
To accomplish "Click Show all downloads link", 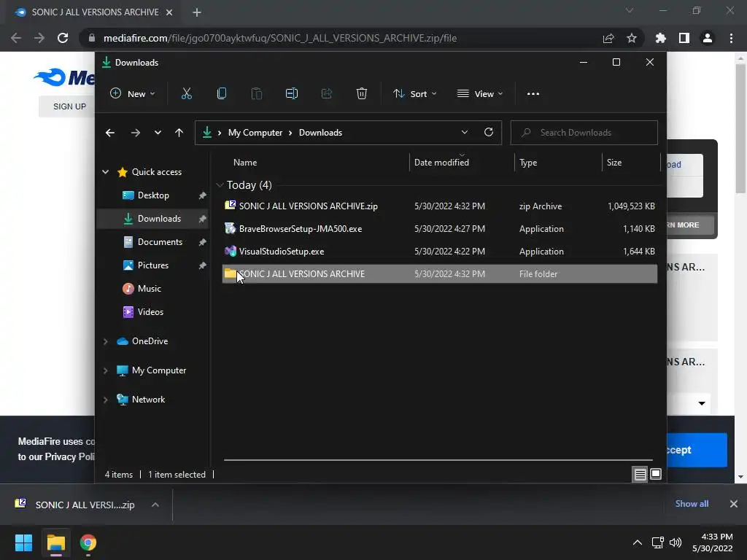I will point(692,504).
